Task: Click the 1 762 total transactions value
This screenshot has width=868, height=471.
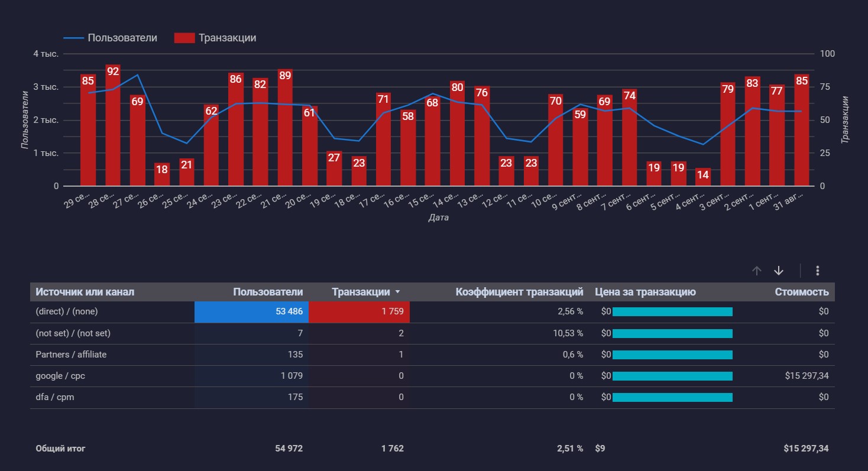Action: click(393, 449)
